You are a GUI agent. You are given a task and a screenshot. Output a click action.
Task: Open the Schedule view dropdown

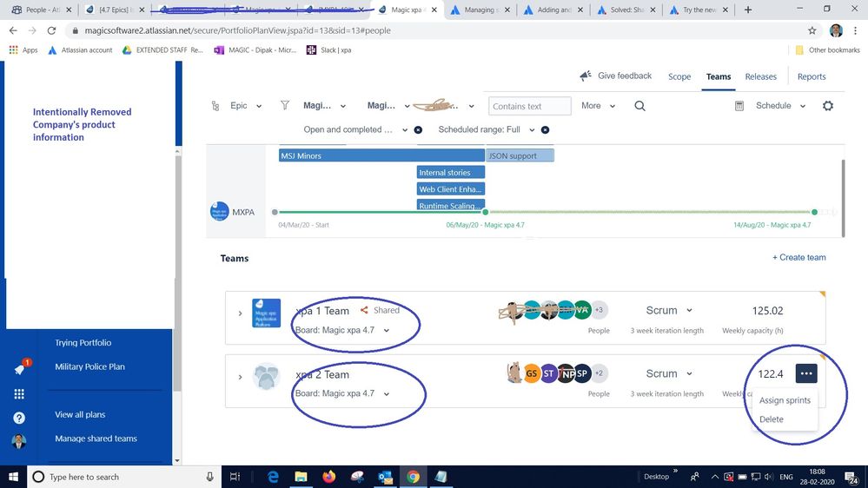780,106
